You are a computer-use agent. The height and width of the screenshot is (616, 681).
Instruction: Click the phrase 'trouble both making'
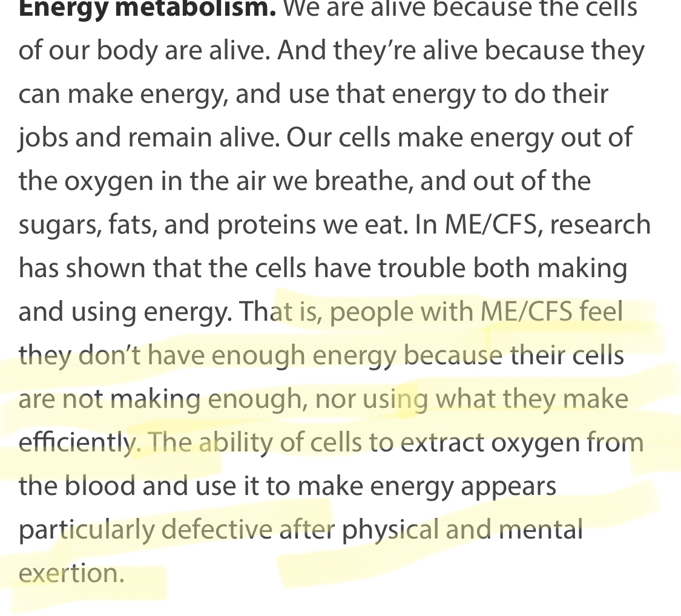pyautogui.click(x=502, y=268)
